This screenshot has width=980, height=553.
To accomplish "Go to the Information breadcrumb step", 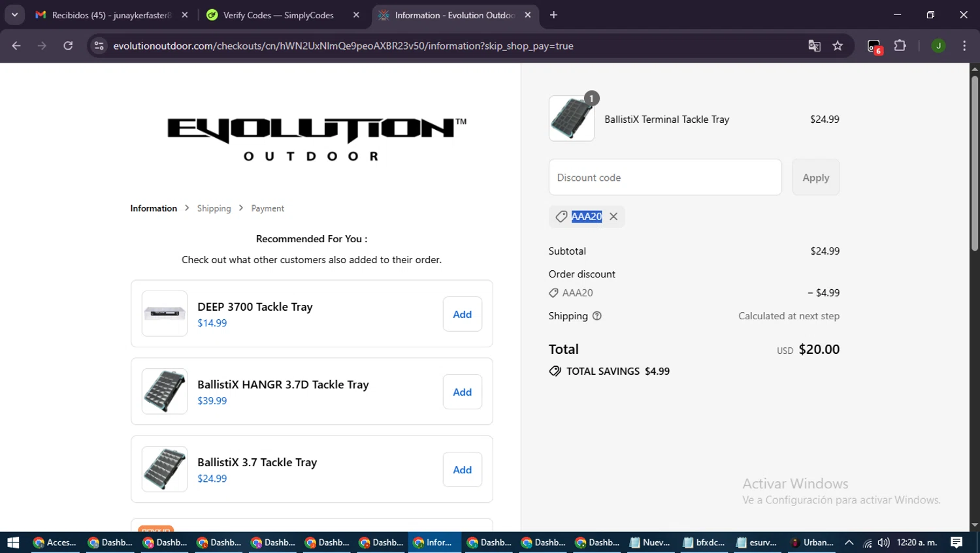I will [154, 208].
